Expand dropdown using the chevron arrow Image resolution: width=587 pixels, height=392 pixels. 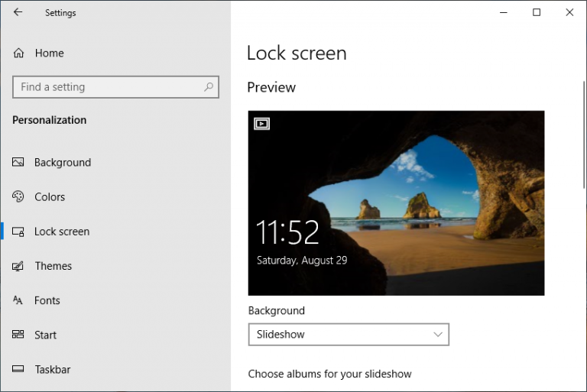438,335
